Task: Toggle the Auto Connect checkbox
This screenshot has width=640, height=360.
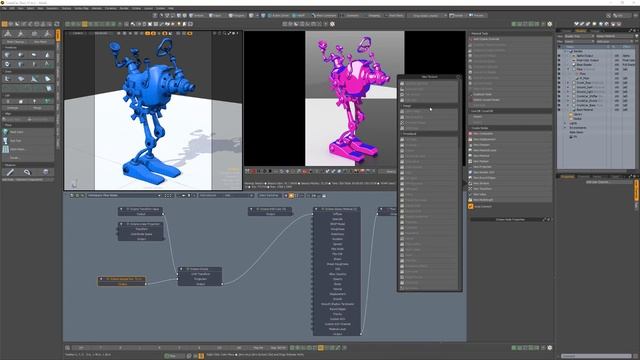Action: coord(471,207)
